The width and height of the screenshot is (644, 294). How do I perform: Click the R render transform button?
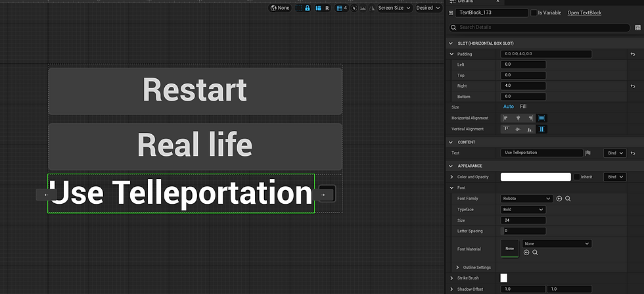pos(327,8)
